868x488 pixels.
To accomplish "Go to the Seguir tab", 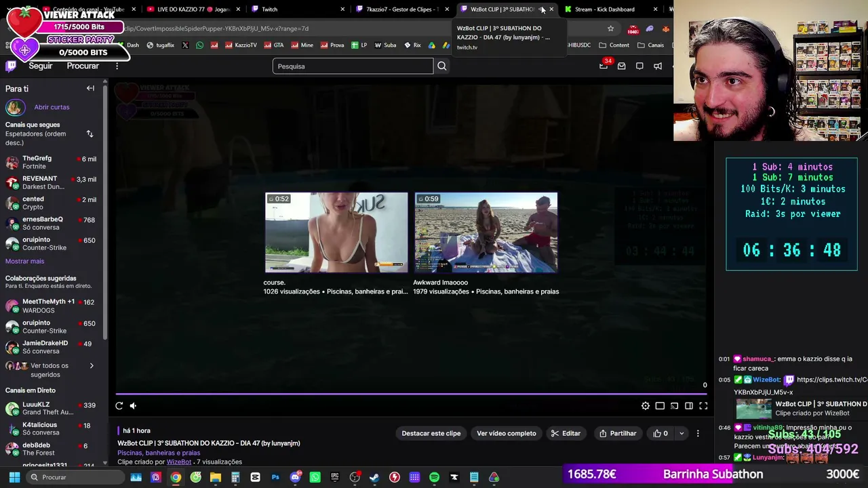I will (41, 66).
